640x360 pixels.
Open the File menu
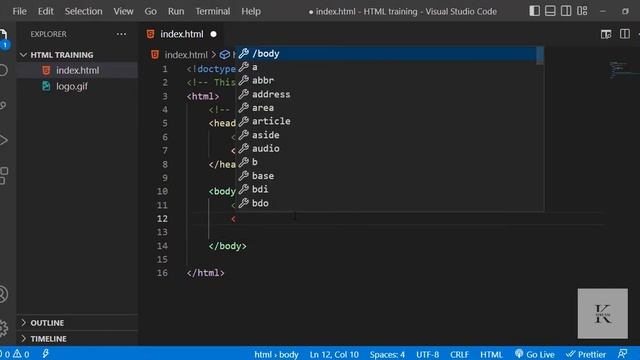(x=19, y=11)
